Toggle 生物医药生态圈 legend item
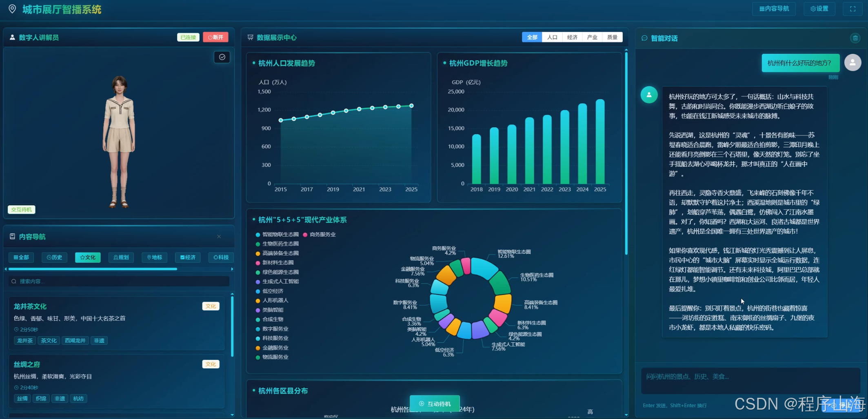Image resolution: width=868 pixels, height=419 pixels. [x=277, y=244]
